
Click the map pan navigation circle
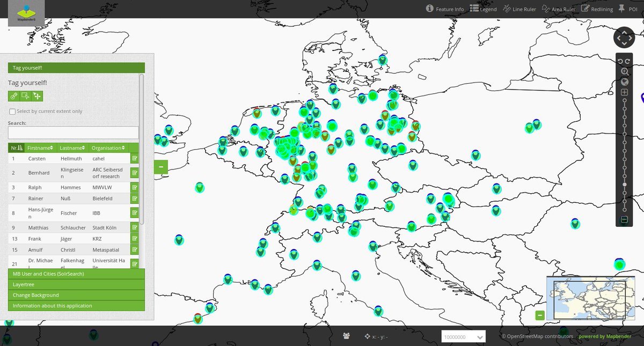click(x=624, y=38)
